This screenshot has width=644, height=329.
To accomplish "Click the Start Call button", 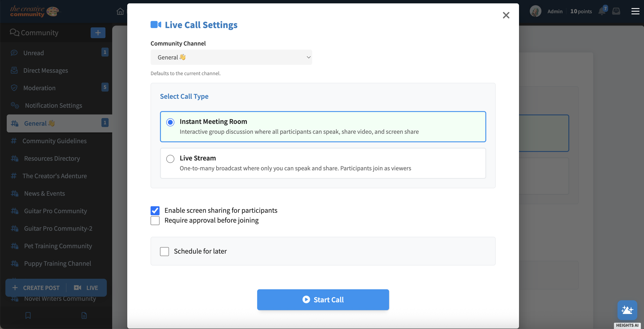I will tap(323, 300).
